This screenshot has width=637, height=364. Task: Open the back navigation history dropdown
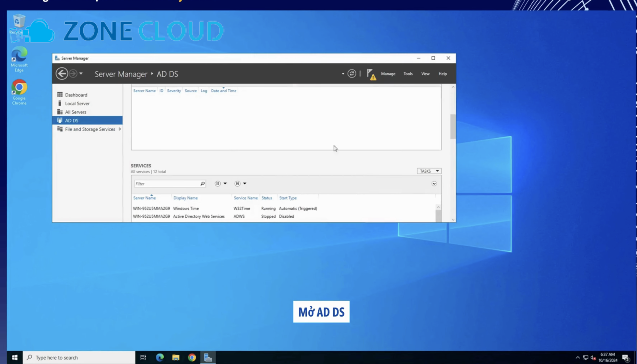point(81,73)
